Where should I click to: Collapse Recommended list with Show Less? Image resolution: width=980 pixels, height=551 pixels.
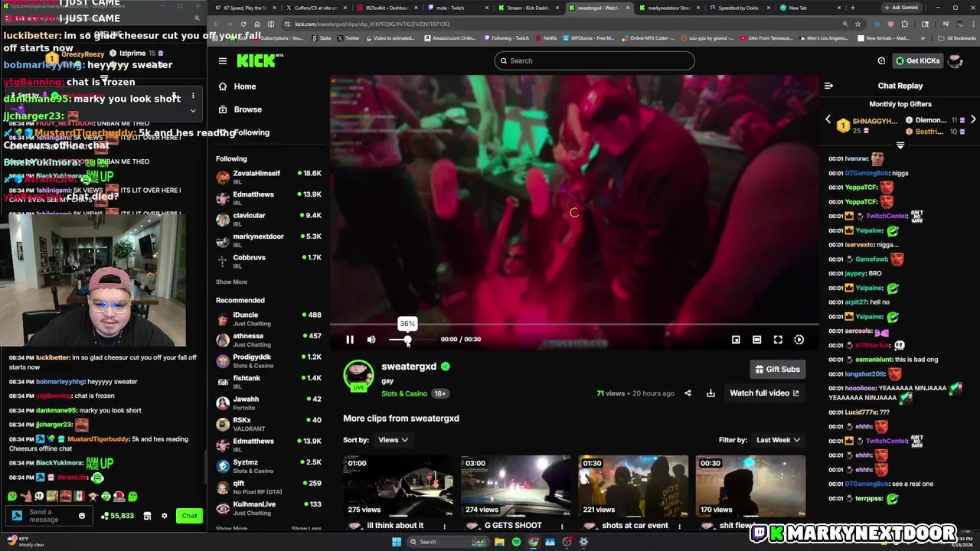click(306, 529)
